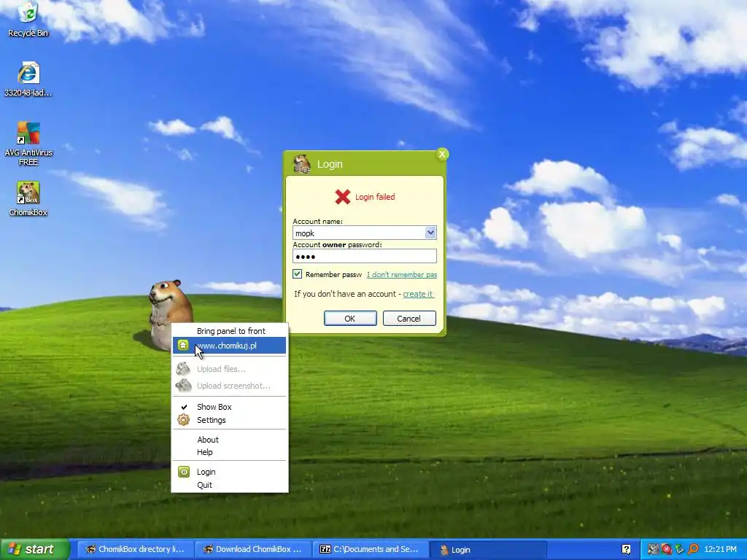Focus the Account owner password field

tap(365, 256)
